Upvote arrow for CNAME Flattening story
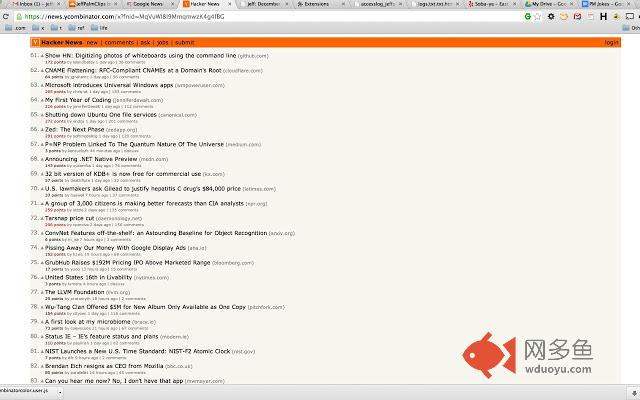This screenshot has width=640, height=400. coord(42,71)
